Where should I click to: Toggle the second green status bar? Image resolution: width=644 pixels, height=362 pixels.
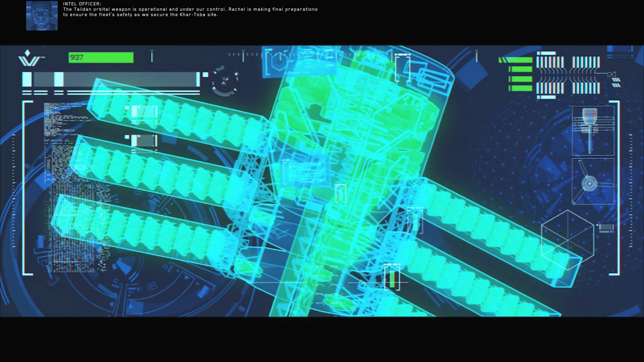[x=520, y=69]
